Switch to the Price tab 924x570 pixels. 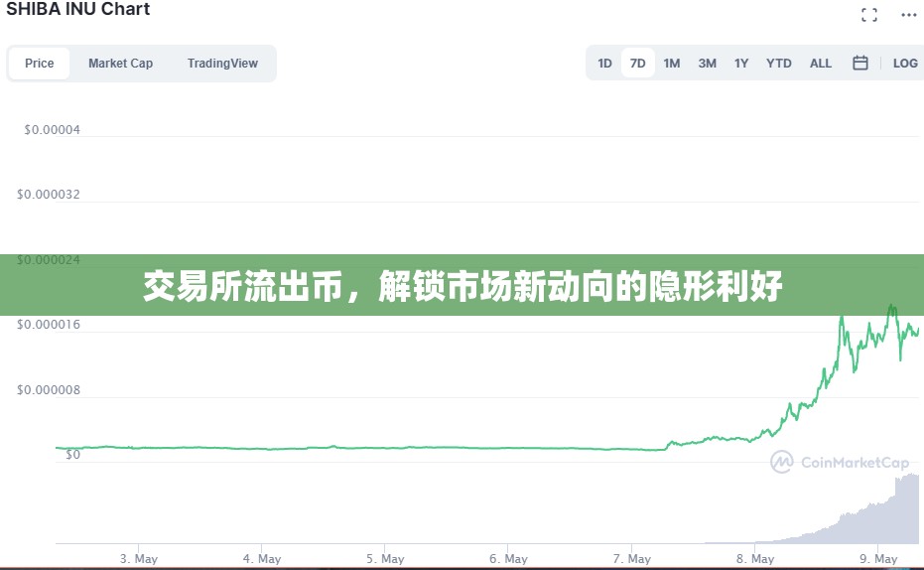point(40,64)
